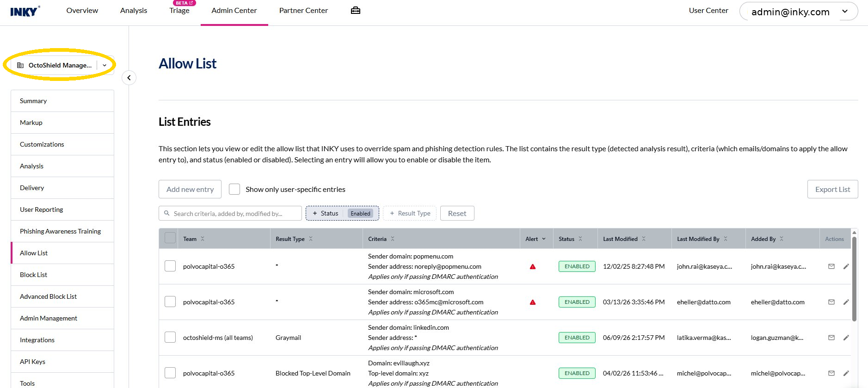Open the Partner Center tab
This screenshot has width=868, height=388.
[x=303, y=11]
